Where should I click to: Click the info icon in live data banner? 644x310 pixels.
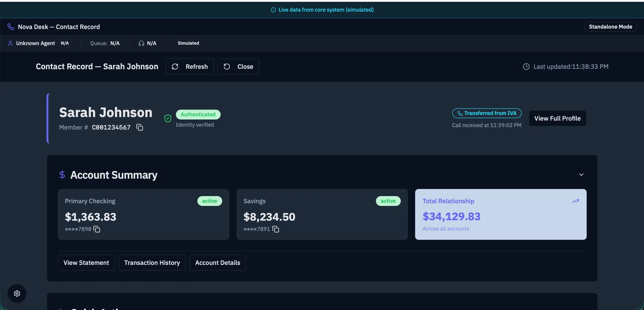pyautogui.click(x=273, y=10)
